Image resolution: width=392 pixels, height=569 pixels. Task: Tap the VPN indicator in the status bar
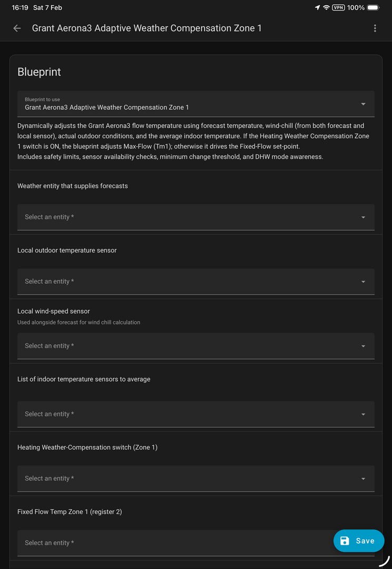coord(338,8)
